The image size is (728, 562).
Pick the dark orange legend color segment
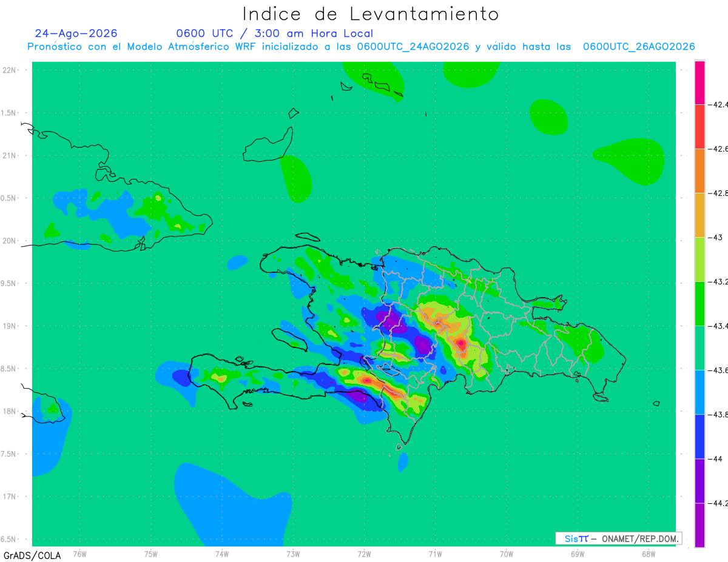(x=699, y=170)
